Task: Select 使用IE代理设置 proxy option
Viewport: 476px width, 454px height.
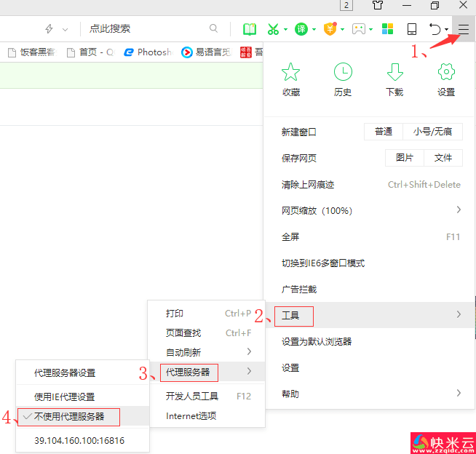Action: pyautogui.click(x=64, y=397)
